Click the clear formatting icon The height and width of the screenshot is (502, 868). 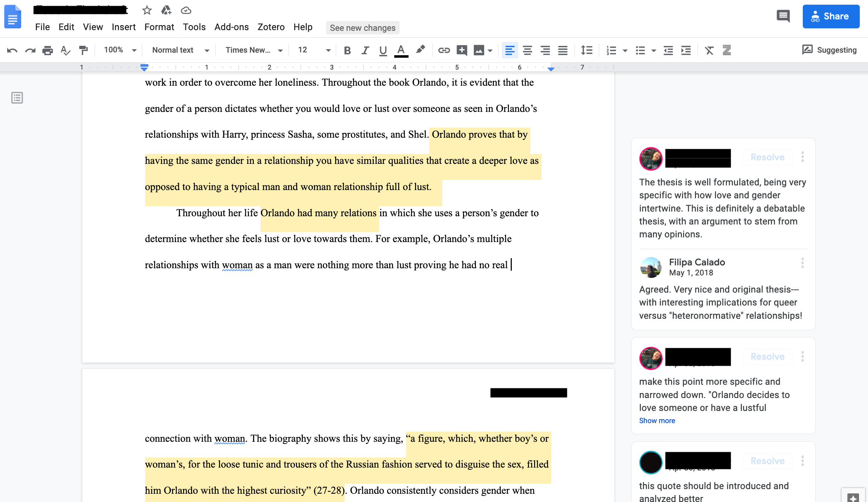[x=709, y=50]
